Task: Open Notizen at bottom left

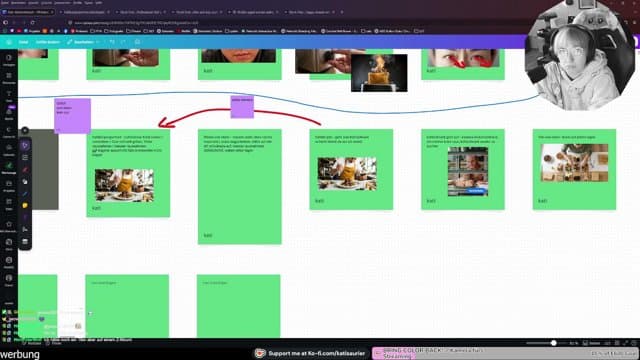Action: (33, 343)
